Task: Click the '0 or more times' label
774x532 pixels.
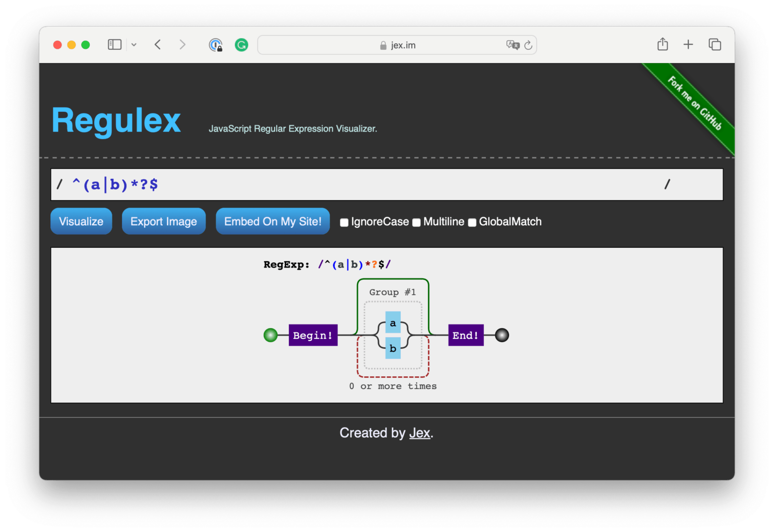Action: (x=393, y=386)
